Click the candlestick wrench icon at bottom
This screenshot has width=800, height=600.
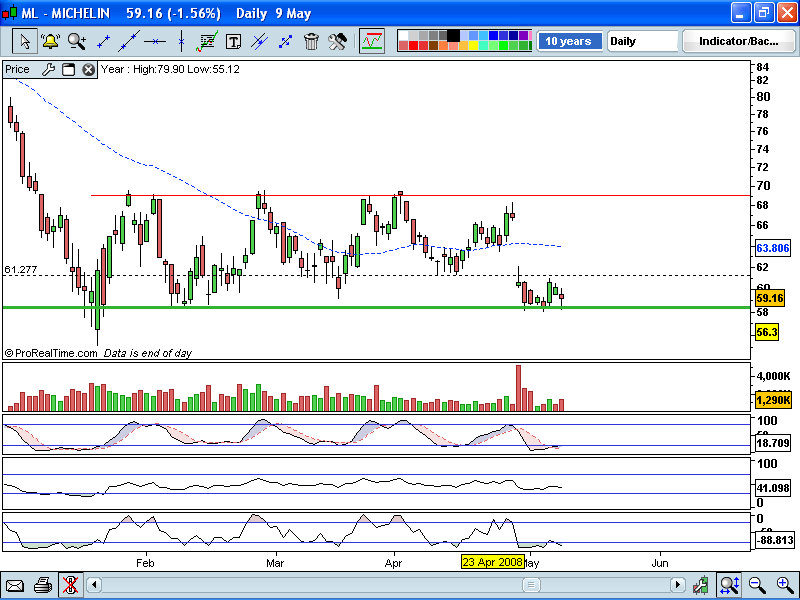pyautogui.click(x=701, y=585)
